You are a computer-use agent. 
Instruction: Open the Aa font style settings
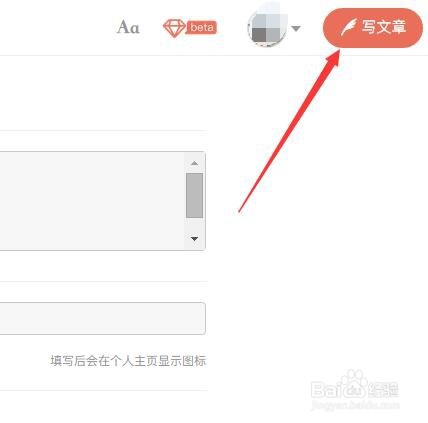click(x=128, y=27)
